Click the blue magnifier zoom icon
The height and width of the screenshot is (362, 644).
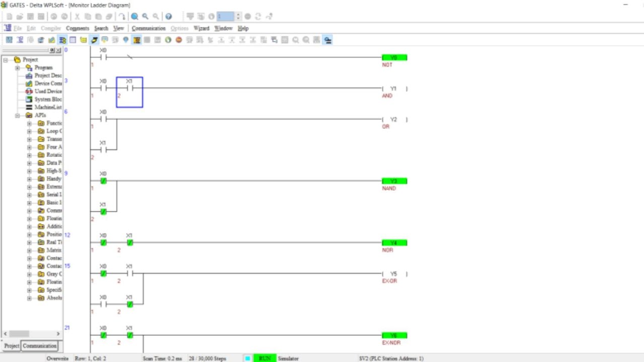pyautogui.click(x=135, y=17)
